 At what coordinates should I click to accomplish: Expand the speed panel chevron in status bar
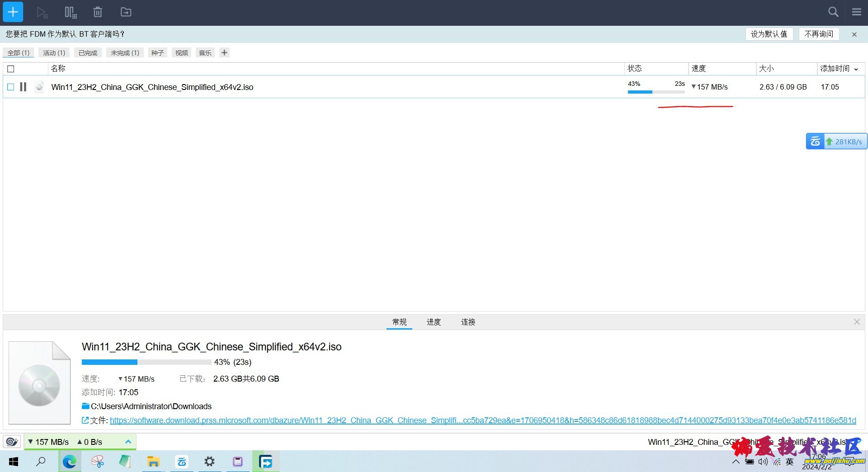[128, 442]
